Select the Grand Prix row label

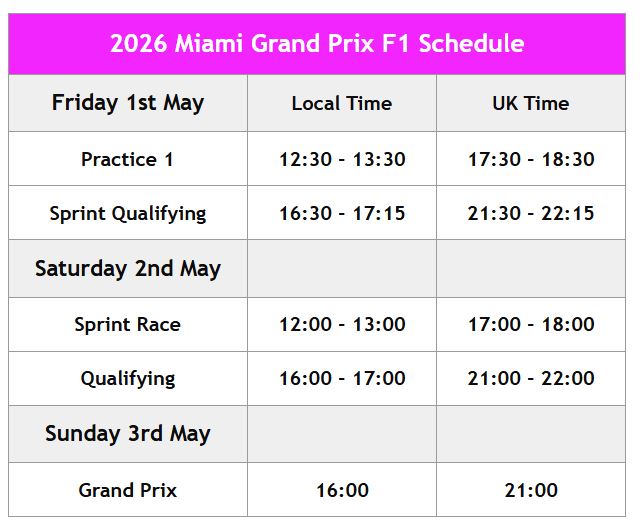(128, 490)
